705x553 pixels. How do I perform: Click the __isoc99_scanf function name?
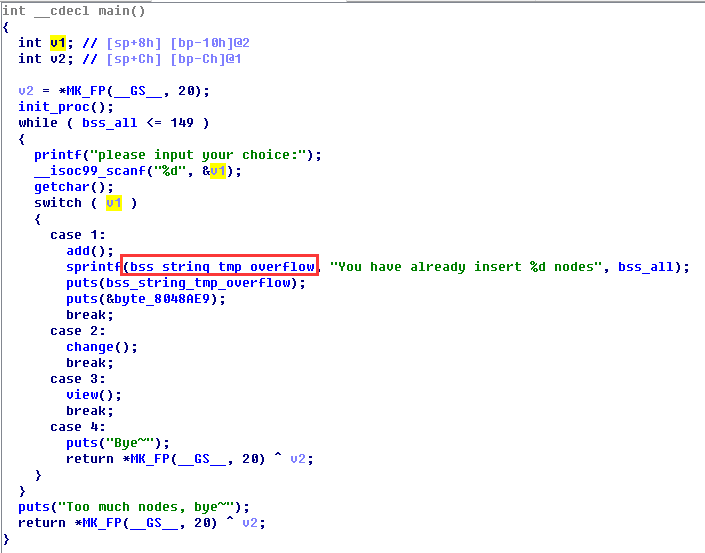(90, 171)
